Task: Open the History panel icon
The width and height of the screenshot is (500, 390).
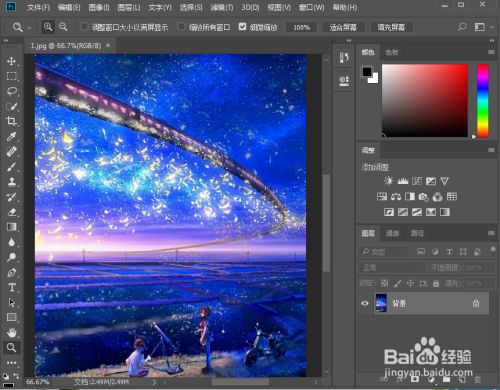Action: point(344,57)
